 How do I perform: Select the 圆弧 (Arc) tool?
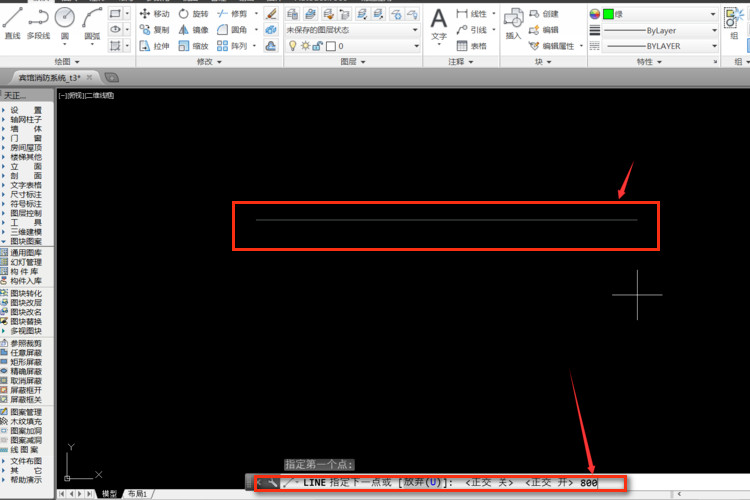(x=92, y=23)
